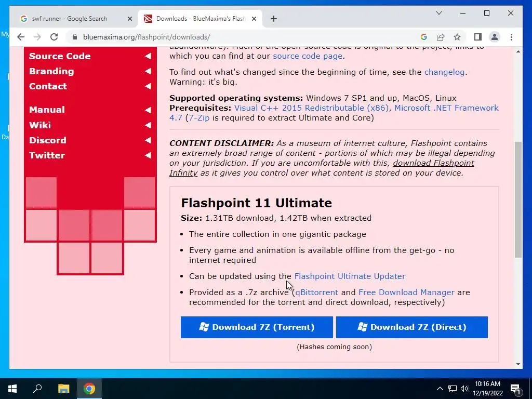Click the arrow beside Manual
The image size is (532, 399).
pos(148,110)
